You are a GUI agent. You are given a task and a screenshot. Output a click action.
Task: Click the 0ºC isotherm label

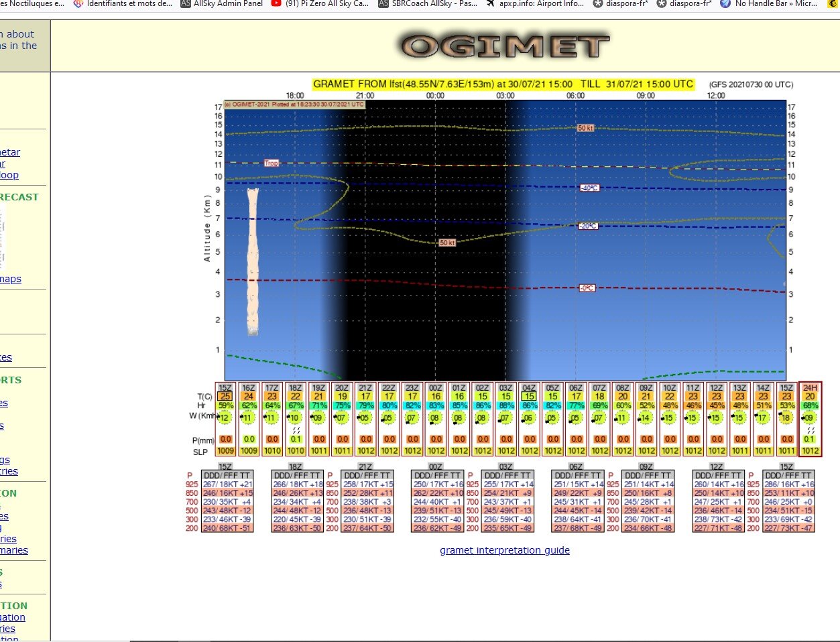click(x=587, y=288)
